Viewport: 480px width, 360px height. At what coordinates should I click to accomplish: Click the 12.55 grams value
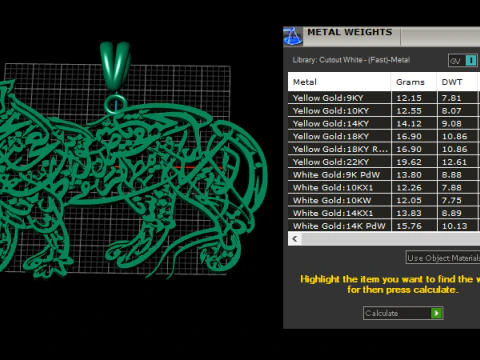pos(409,111)
